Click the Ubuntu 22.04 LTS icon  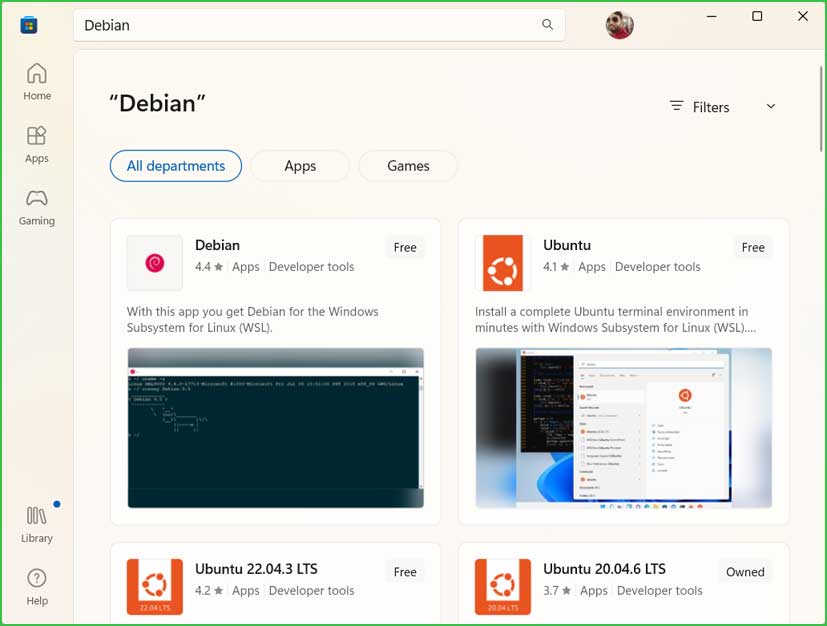click(155, 586)
